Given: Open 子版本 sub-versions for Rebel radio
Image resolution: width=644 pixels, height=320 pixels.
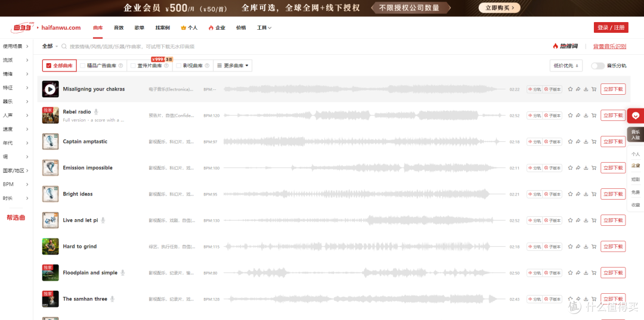Looking at the screenshot, I should coord(552,115).
